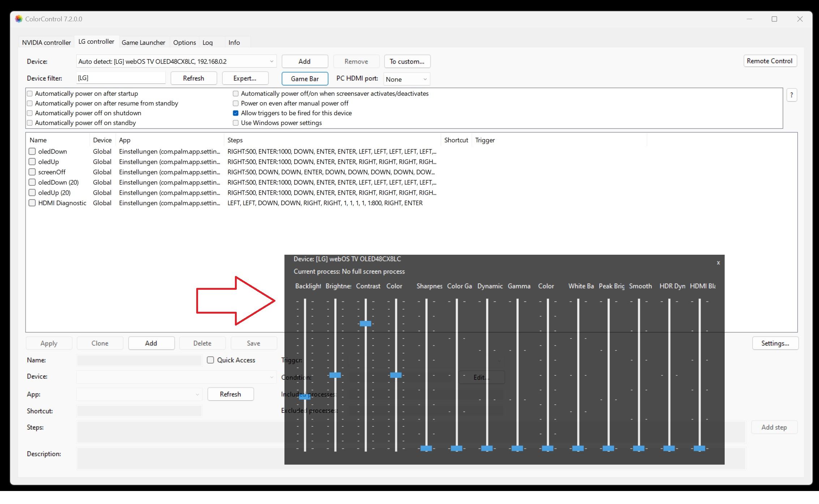The height and width of the screenshot is (504, 819).
Task: Click the To custom... button
Action: coord(407,61)
